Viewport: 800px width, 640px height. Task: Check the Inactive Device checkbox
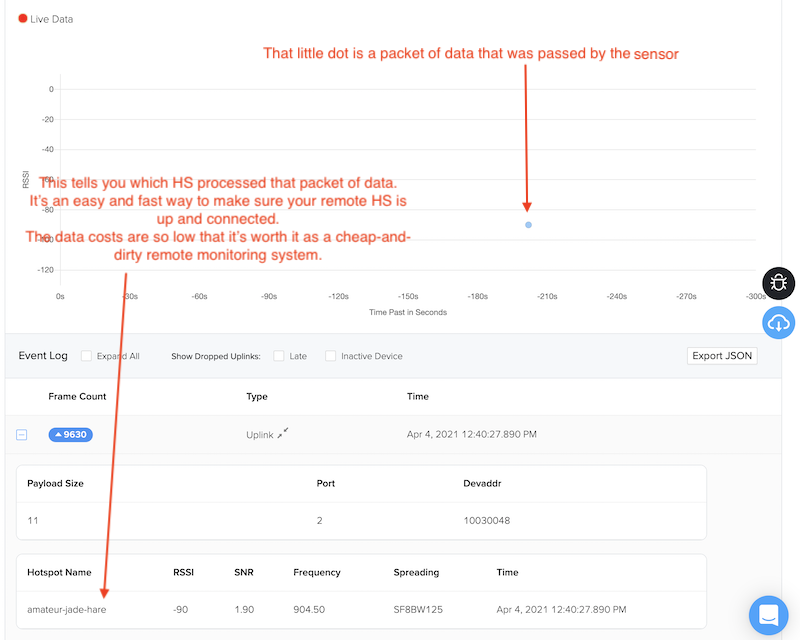pyautogui.click(x=331, y=356)
